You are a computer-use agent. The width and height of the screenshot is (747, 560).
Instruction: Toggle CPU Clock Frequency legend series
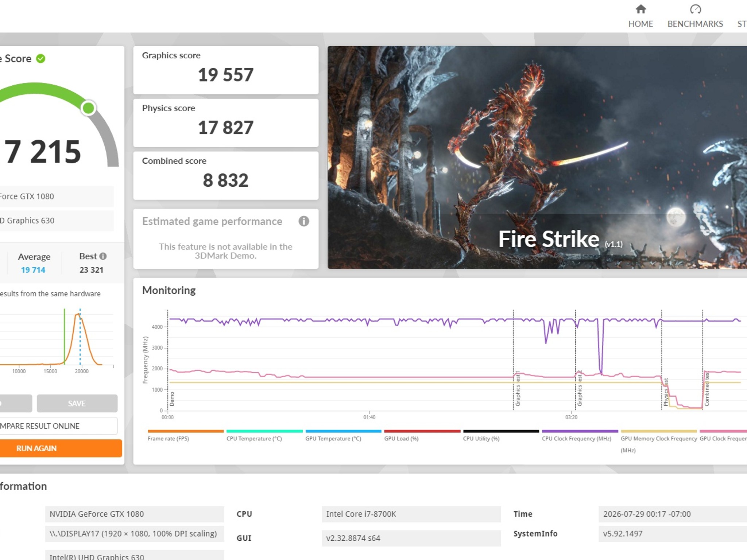tap(576, 439)
